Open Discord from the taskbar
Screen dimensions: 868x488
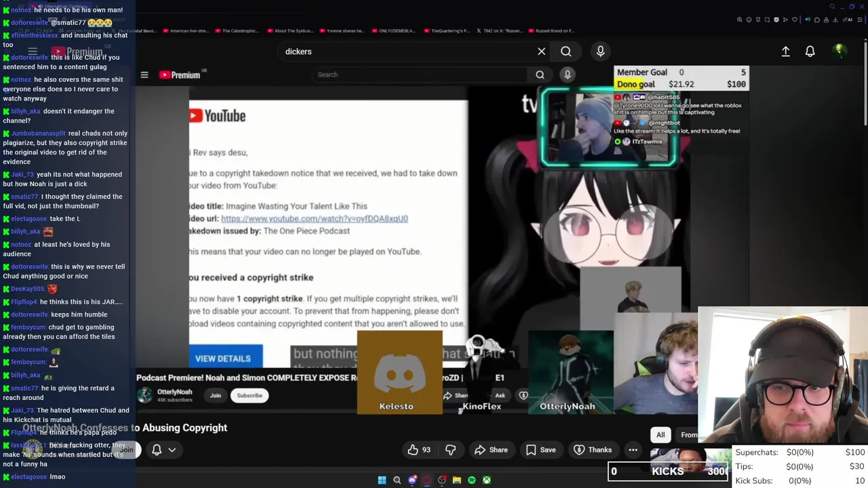click(412, 480)
